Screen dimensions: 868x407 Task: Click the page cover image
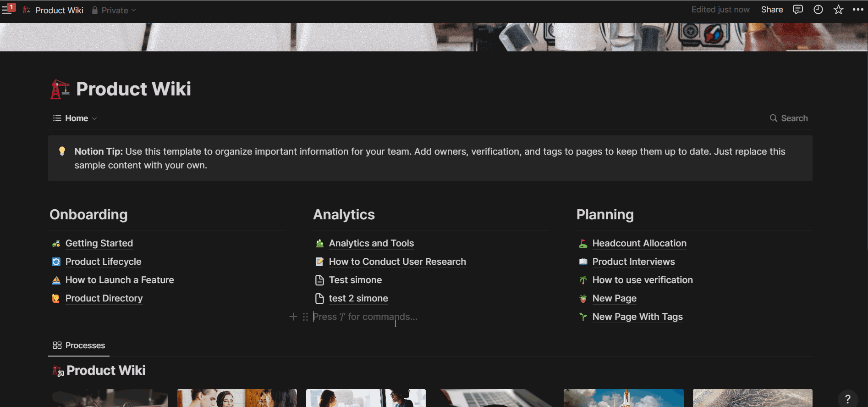434,37
